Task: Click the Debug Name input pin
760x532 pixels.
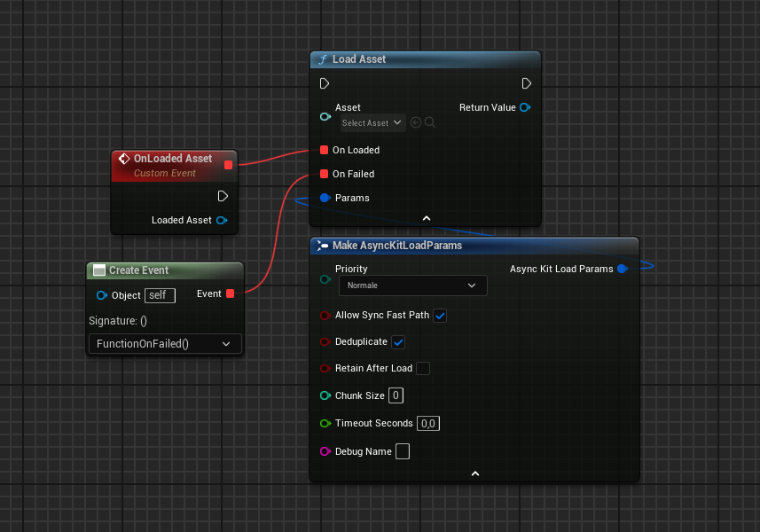Action: (x=325, y=451)
